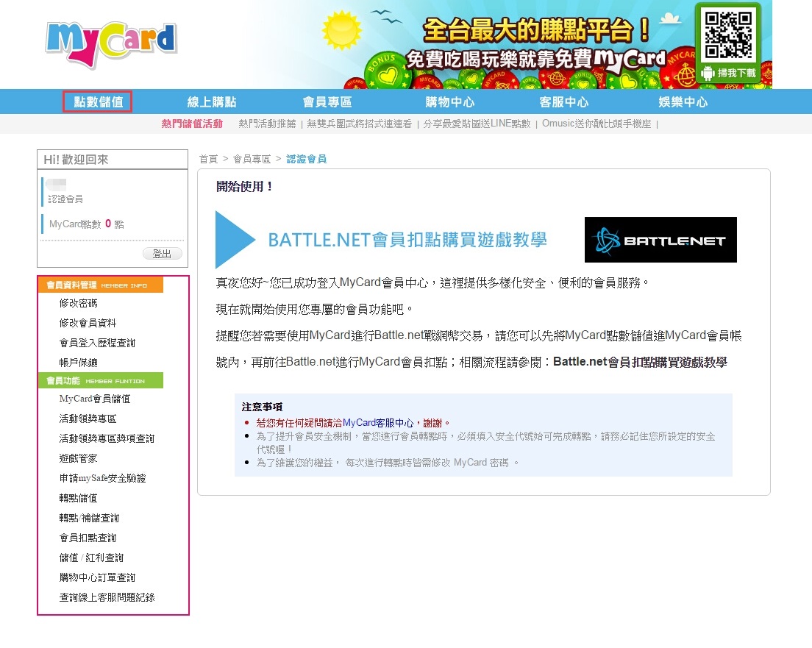This screenshot has width=812, height=648.
Task: Open bold Battle.net會員扣點購買遊戲教學 text link
Action: (640, 362)
